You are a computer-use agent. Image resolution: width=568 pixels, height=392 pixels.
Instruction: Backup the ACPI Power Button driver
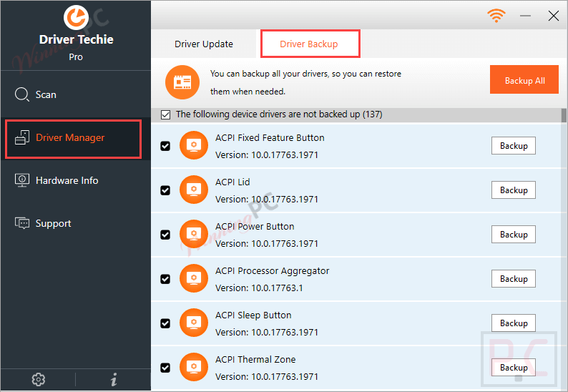(514, 235)
